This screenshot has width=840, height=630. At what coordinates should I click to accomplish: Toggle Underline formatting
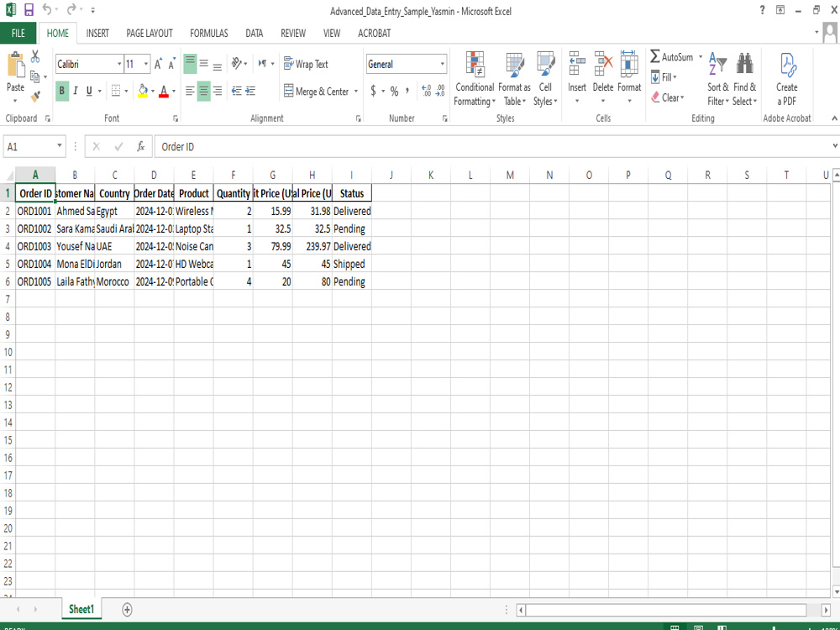point(89,91)
